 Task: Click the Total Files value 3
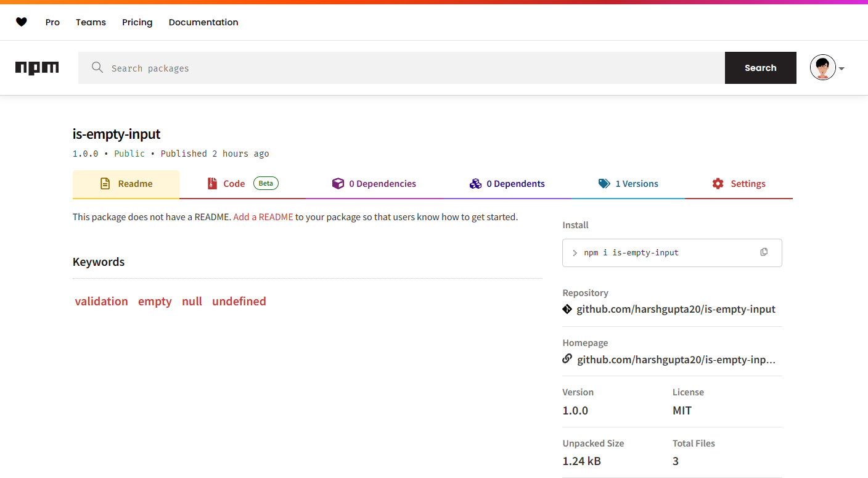pyautogui.click(x=676, y=461)
